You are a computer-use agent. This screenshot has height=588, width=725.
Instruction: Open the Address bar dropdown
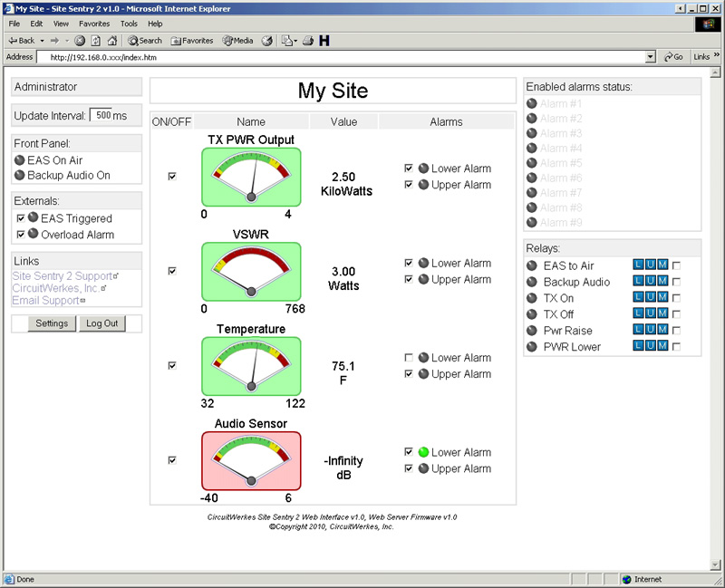(651, 56)
